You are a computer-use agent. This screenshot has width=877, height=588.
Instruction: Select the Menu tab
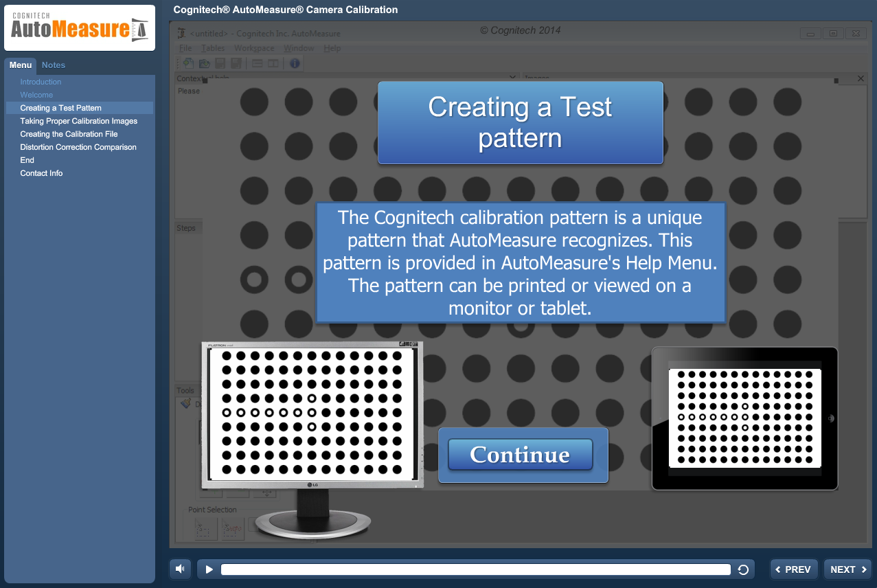click(x=21, y=65)
